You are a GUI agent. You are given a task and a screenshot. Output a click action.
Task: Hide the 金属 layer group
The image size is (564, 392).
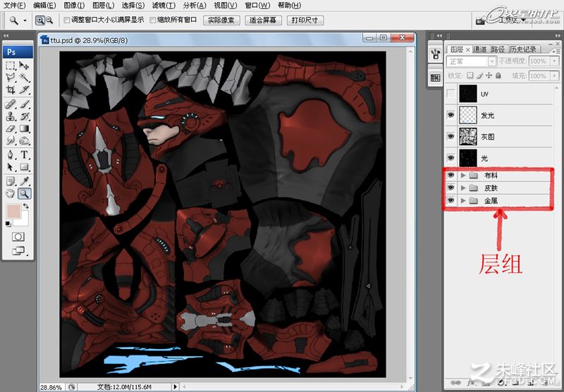(x=450, y=200)
